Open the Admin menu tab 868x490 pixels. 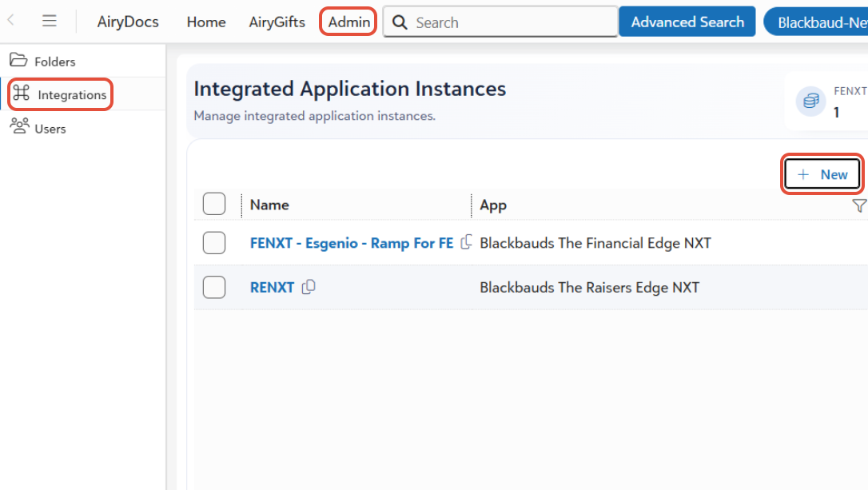click(348, 22)
